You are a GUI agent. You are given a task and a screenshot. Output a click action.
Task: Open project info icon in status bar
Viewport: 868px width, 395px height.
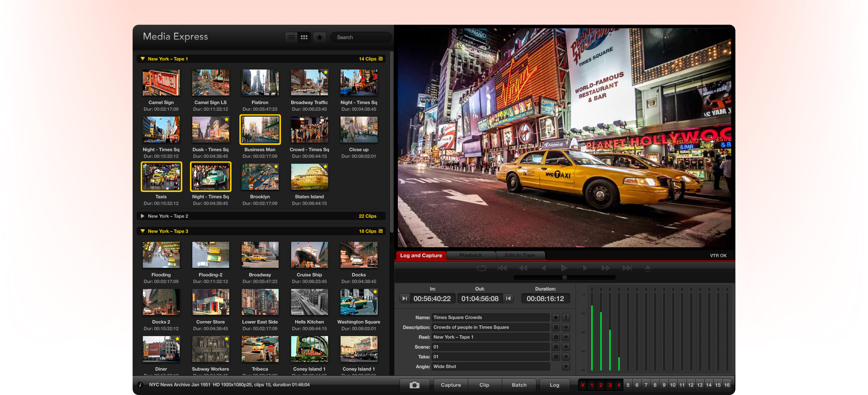(x=140, y=385)
